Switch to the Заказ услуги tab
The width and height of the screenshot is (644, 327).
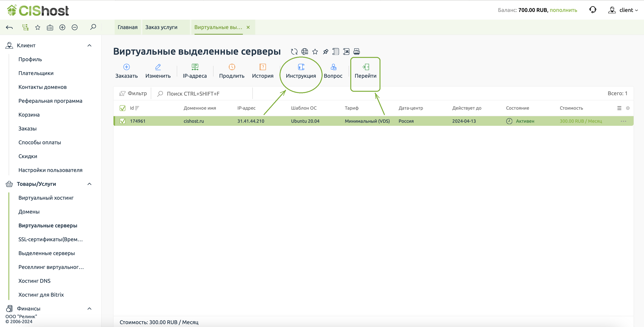pos(161,27)
